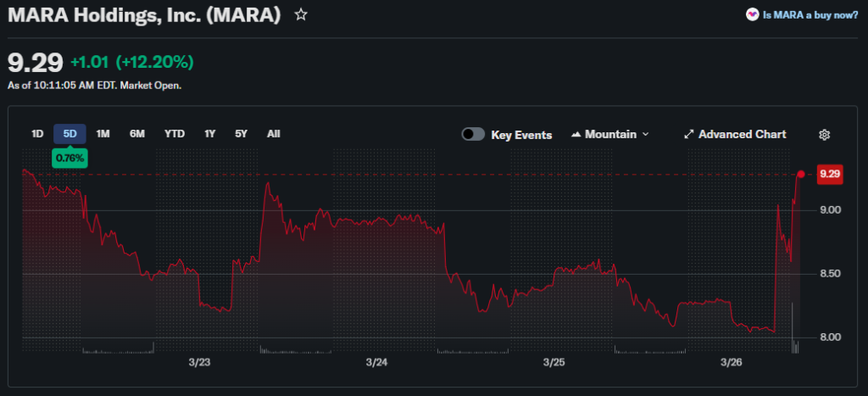
Task: Click the expand arrows Advanced Chart icon
Action: click(x=689, y=135)
